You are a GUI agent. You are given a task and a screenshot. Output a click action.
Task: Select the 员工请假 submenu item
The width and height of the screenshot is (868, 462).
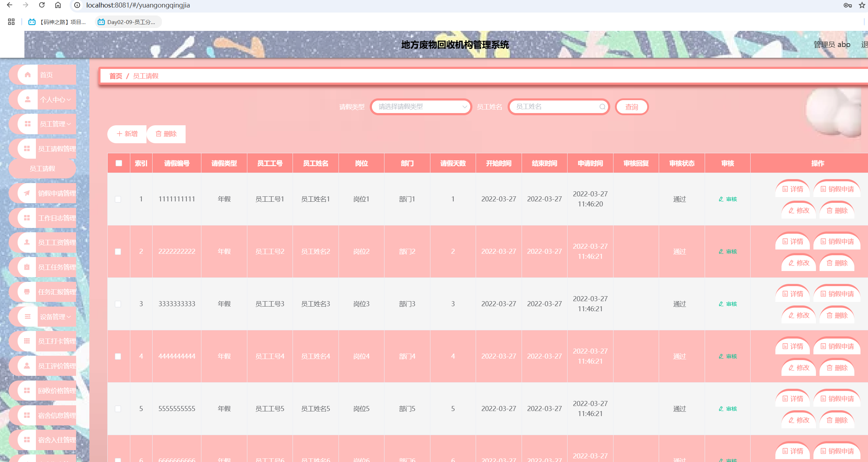coord(42,169)
